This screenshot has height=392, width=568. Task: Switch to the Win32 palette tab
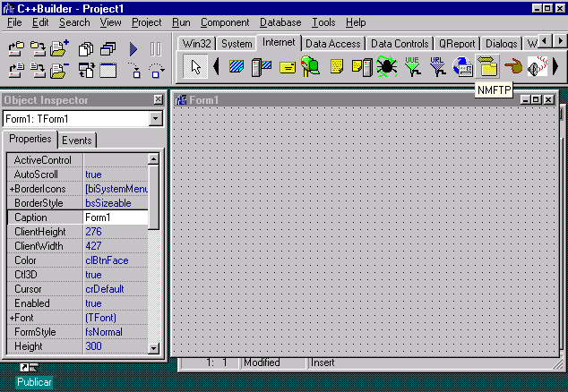(197, 44)
